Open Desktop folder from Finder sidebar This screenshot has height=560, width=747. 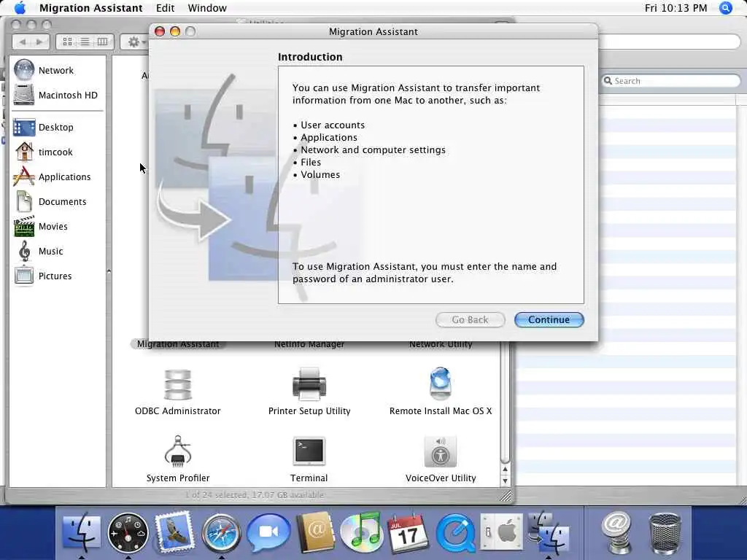point(57,127)
